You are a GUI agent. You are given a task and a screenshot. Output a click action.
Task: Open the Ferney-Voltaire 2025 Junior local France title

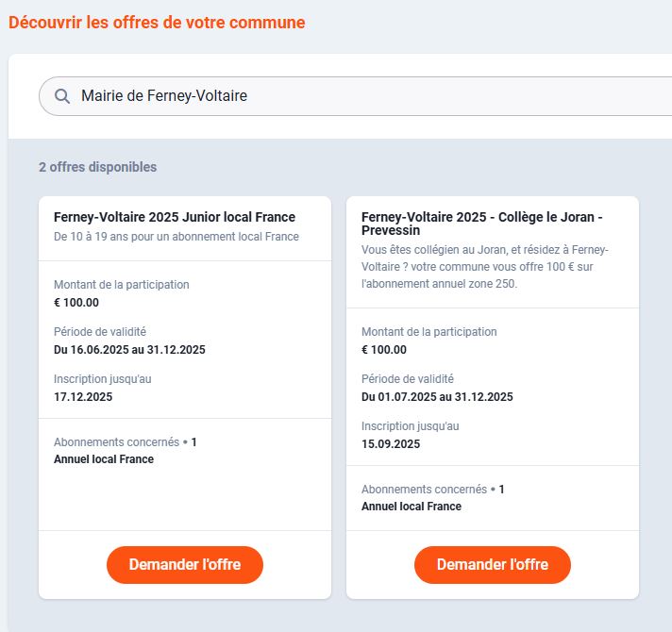(x=175, y=217)
